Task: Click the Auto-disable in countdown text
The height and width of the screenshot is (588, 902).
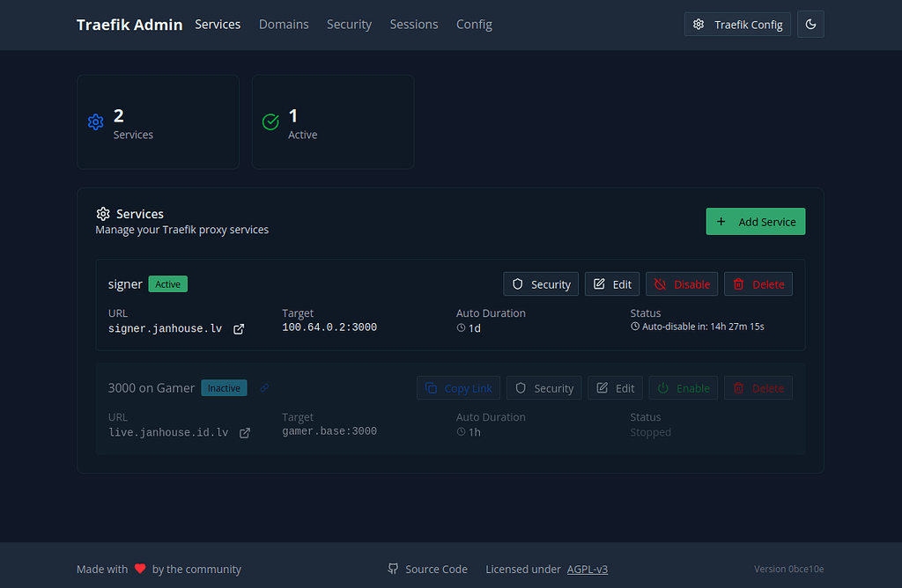Action: (x=703, y=327)
